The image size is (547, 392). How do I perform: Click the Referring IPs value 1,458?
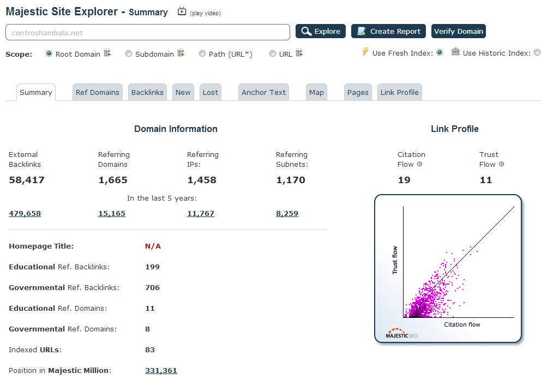[x=202, y=180]
